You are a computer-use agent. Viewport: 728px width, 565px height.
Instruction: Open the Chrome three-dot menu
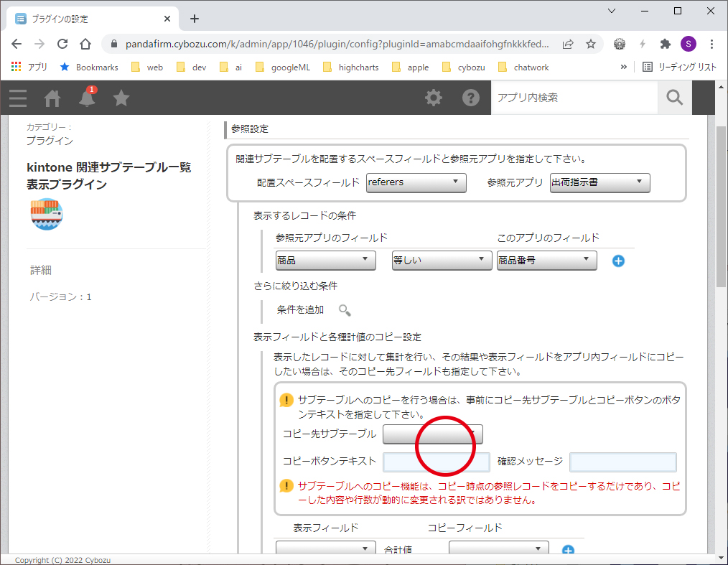pos(711,44)
